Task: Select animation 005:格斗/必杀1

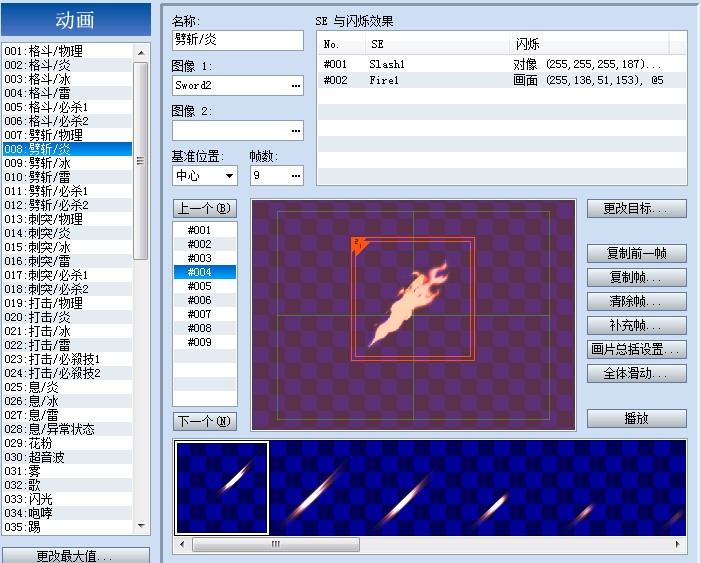Action: (x=68, y=107)
